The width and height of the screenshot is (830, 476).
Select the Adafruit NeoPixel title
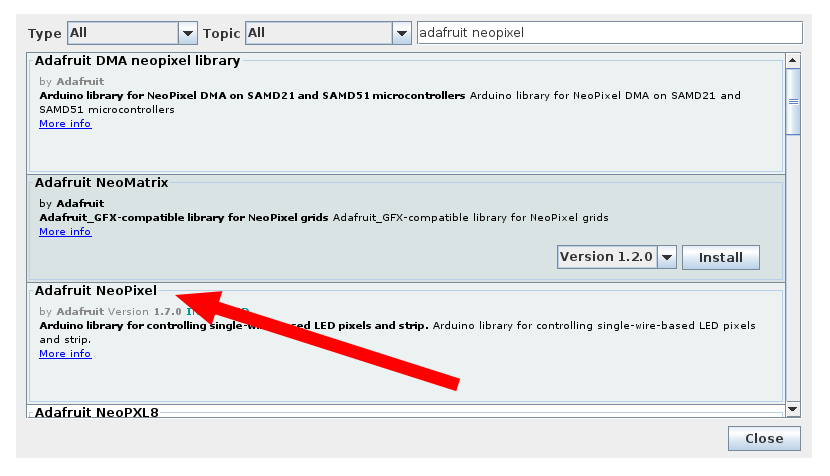pos(96,291)
